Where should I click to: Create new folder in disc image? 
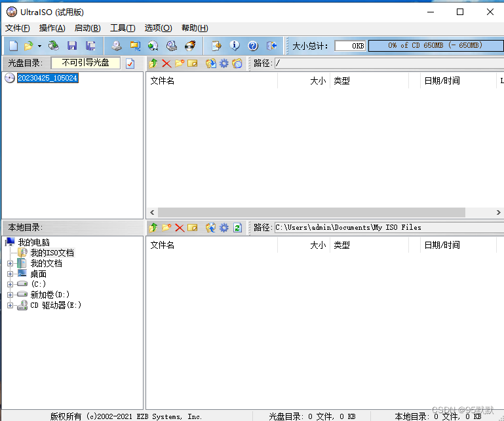click(180, 64)
